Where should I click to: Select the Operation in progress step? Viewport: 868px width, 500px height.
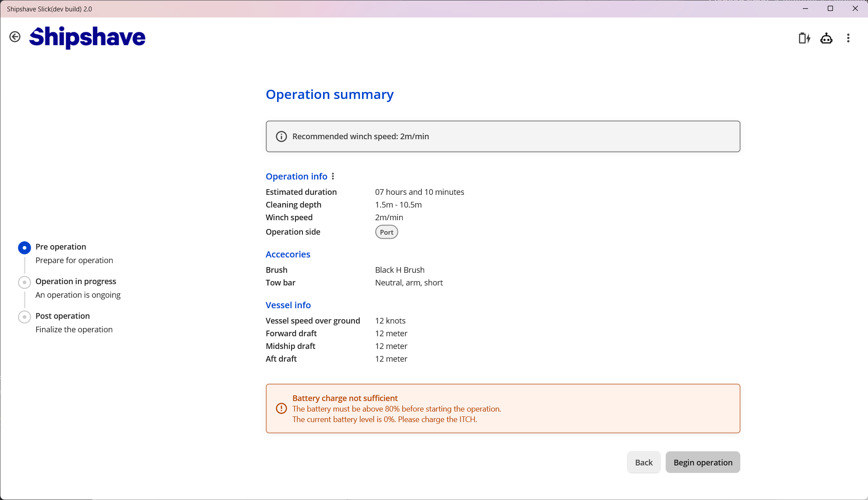coord(24,282)
